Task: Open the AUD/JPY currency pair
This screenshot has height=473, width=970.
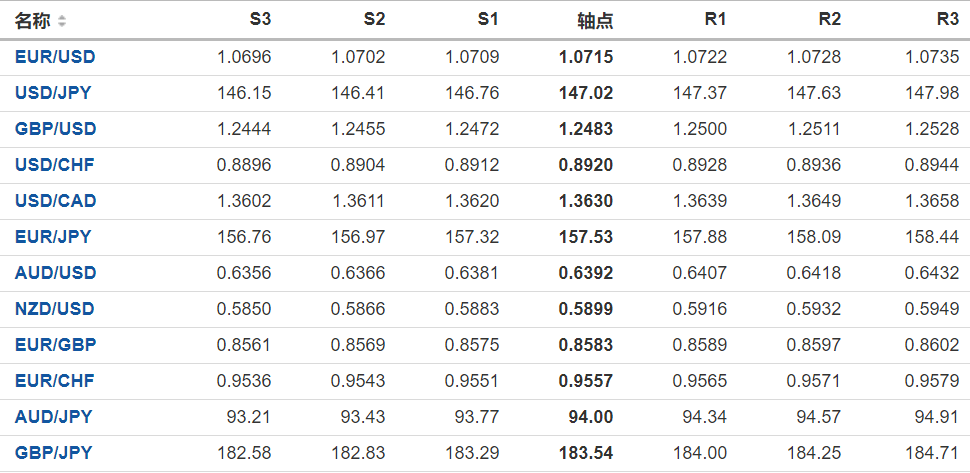Action: tap(53, 417)
